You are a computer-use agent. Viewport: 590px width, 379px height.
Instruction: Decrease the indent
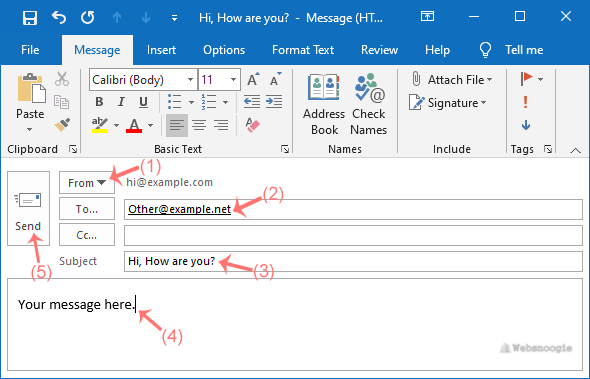coord(252,102)
